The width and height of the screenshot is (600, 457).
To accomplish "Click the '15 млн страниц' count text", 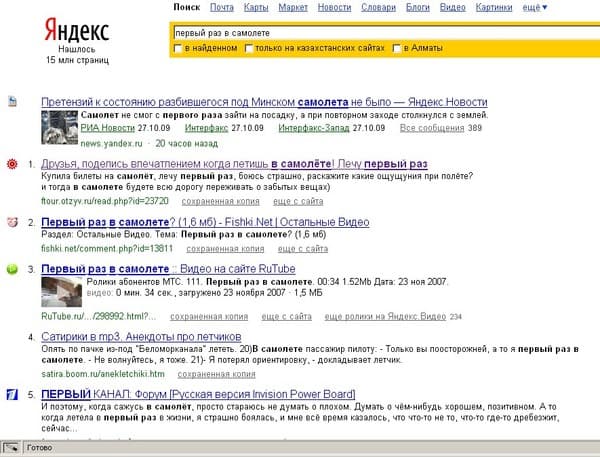I will [77, 60].
